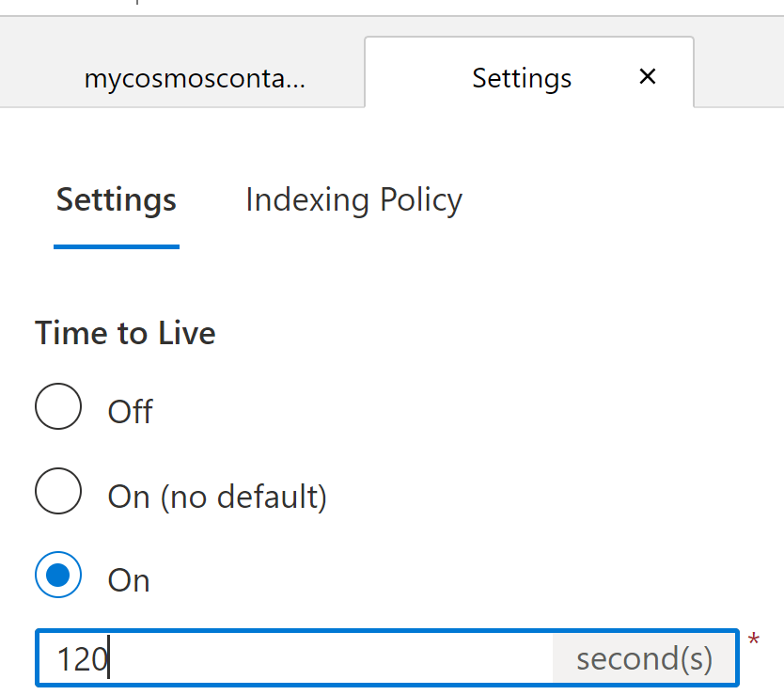Open the Indexing Policy sub-tab
Screen dimensions: 784x695
click(x=354, y=200)
